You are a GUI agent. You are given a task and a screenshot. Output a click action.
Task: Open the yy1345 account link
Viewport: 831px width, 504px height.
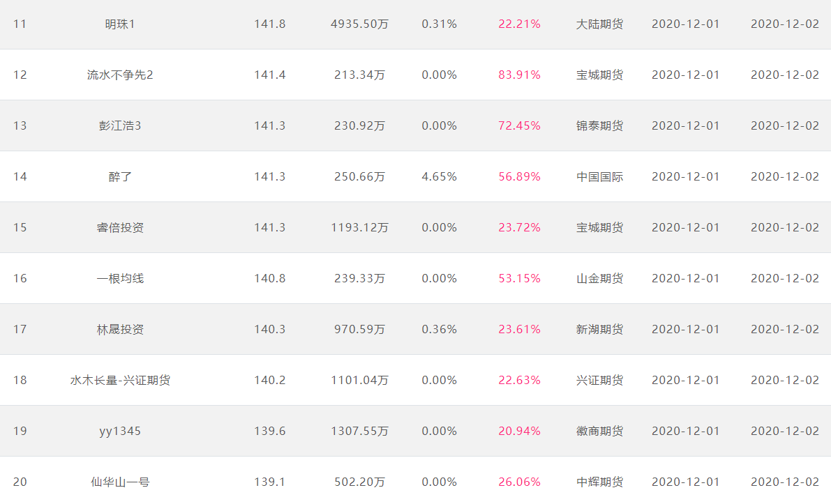point(120,431)
